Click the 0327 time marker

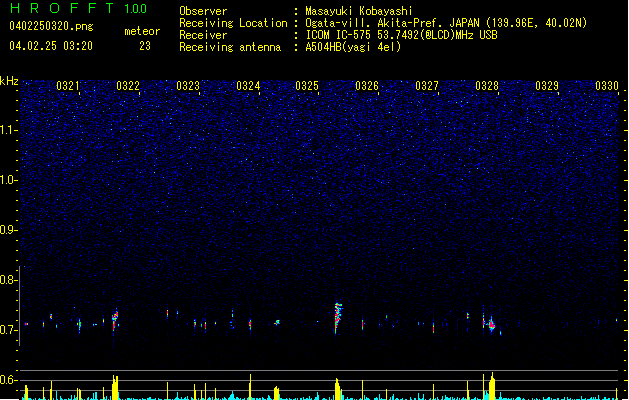tap(427, 86)
